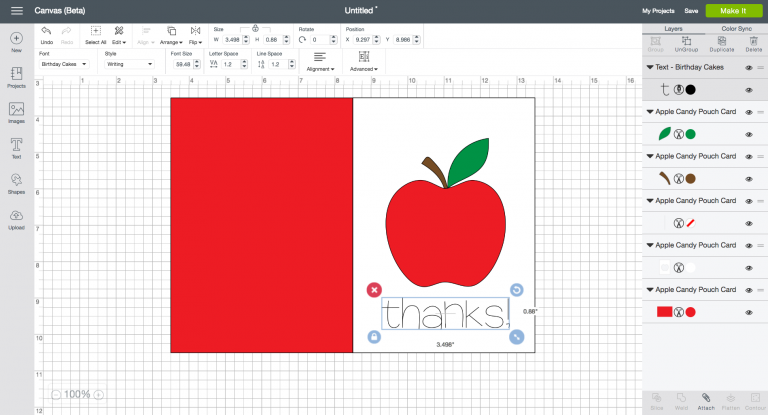This screenshot has height=415, width=768.
Task: Hide the black text layer
Action: (x=748, y=90)
